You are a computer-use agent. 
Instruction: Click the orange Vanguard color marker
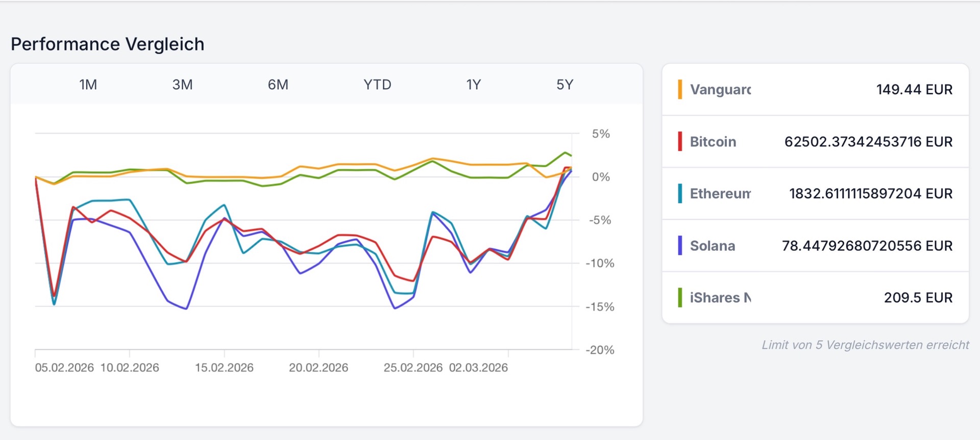(680, 90)
